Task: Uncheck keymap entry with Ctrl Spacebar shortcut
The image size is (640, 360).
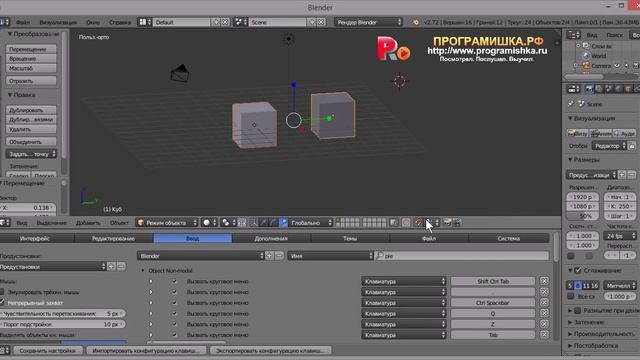Action: click(x=174, y=303)
